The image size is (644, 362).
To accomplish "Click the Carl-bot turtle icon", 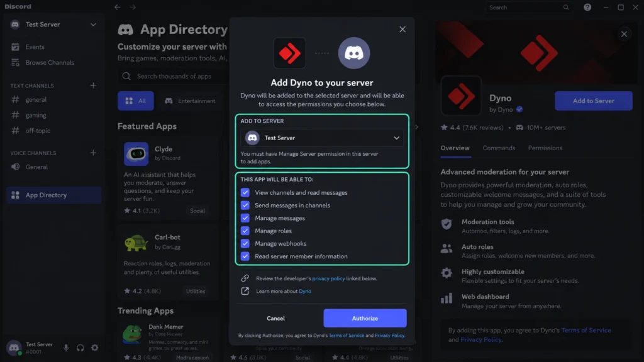I will (x=136, y=242).
